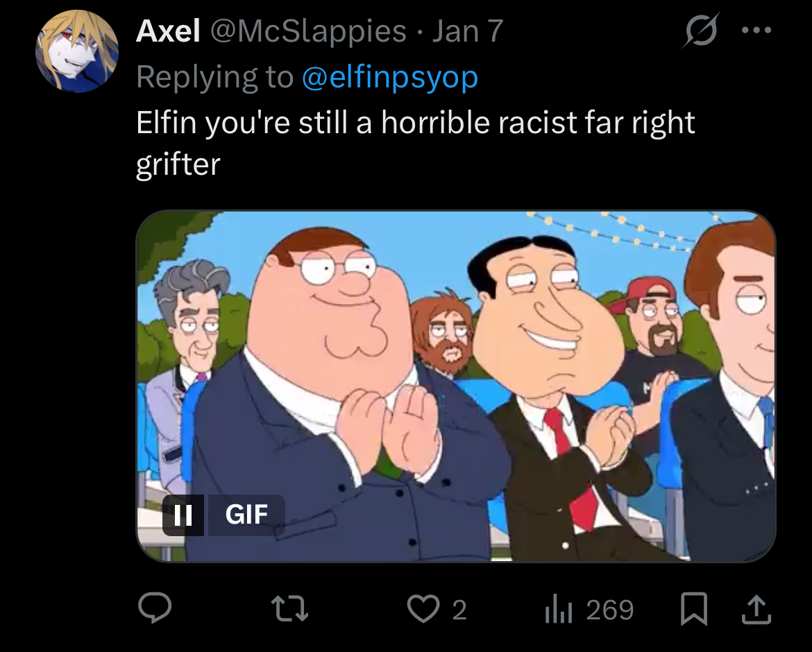Screen dimensions: 812x652
Task: Click Axel's profile avatar picture
Action: point(76,51)
